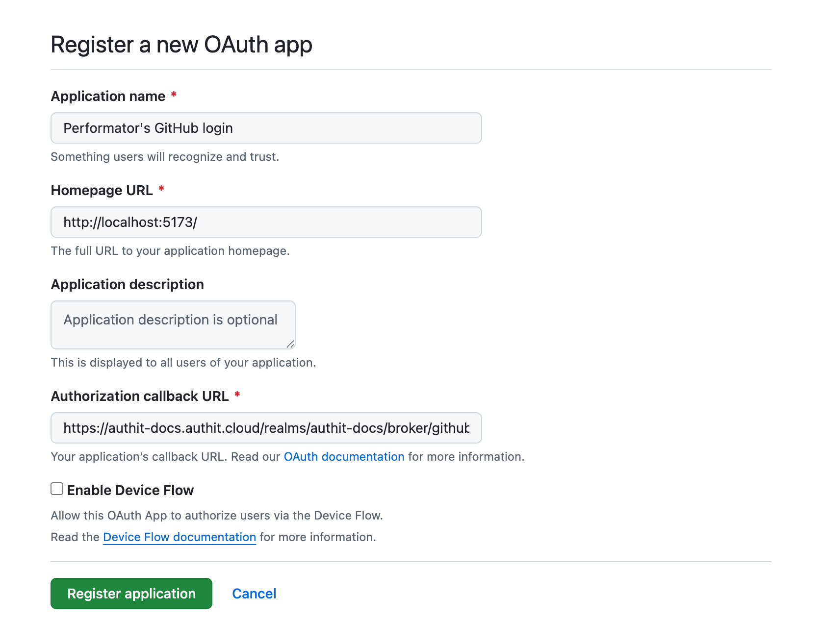Viewport: 823px width, 644px height.
Task: Click the required asterisk beside Application name
Action: 174,96
